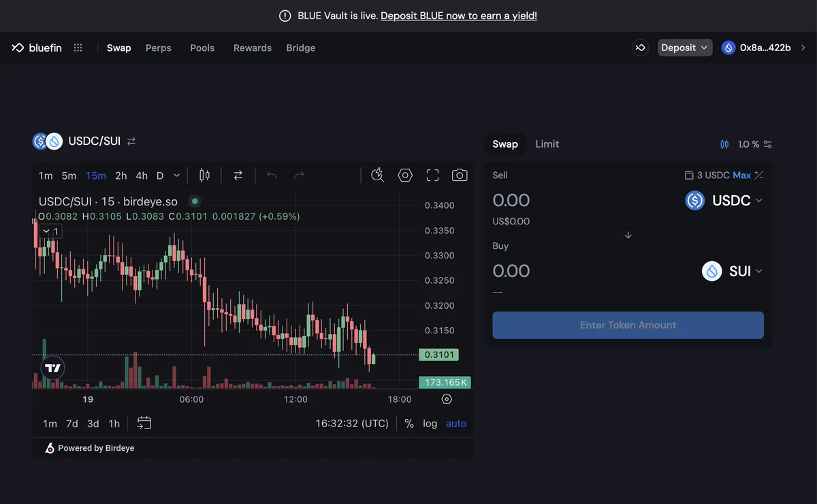817x504 pixels.
Task: Click the USDC/SUI token pair logo
Action: (x=48, y=141)
